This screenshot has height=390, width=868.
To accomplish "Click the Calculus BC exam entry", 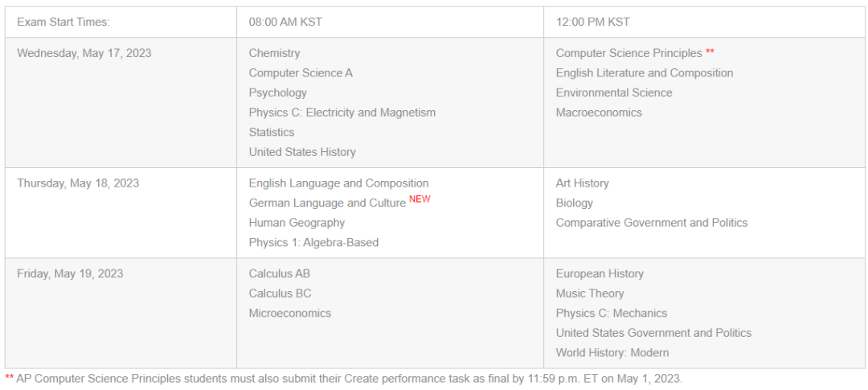I will click(280, 294).
